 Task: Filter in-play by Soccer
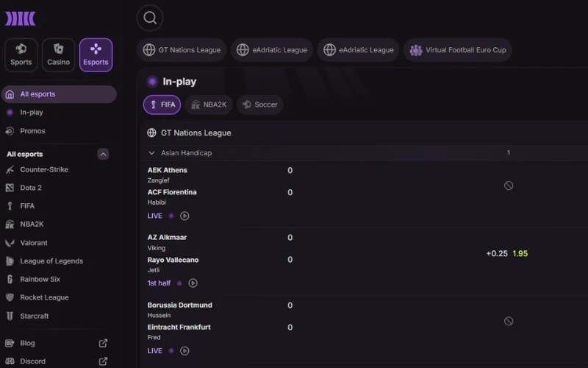260,105
